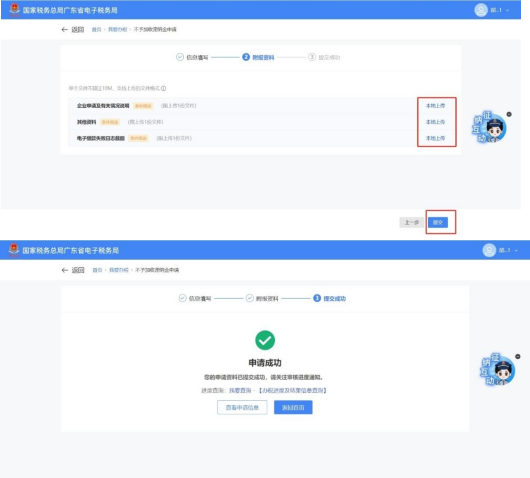Click the user avatar on upload page header

(481, 10)
